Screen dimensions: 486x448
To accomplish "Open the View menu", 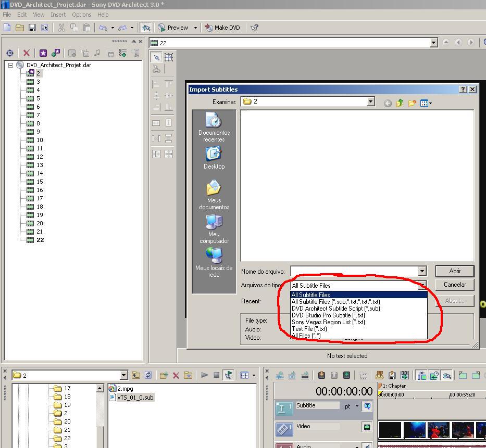I will pyautogui.click(x=39, y=15).
